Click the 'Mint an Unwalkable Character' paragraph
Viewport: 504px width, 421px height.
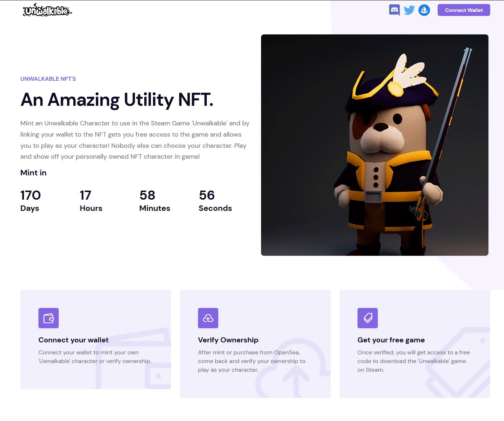135,140
